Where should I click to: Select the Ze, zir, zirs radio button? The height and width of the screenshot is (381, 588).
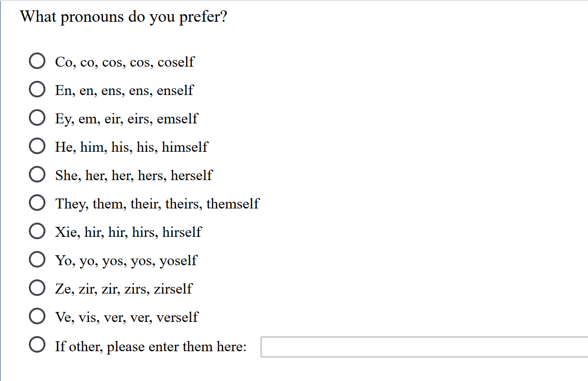(37, 288)
